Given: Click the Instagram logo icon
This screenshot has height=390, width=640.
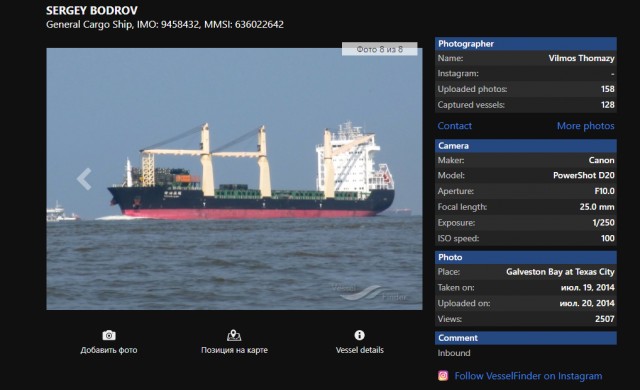Looking at the screenshot, I should [x=443, y=375].
